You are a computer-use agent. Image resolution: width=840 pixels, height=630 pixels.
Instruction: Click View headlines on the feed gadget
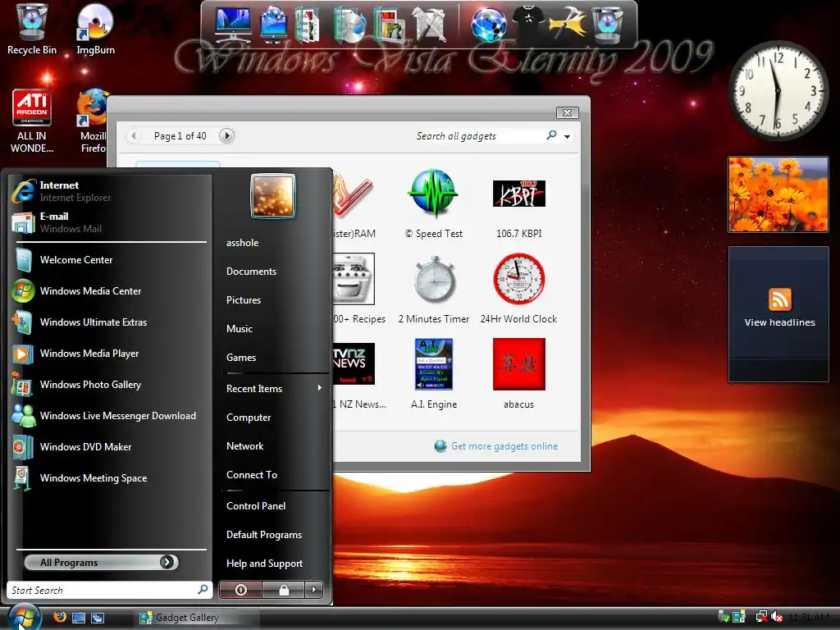[779, 322]
